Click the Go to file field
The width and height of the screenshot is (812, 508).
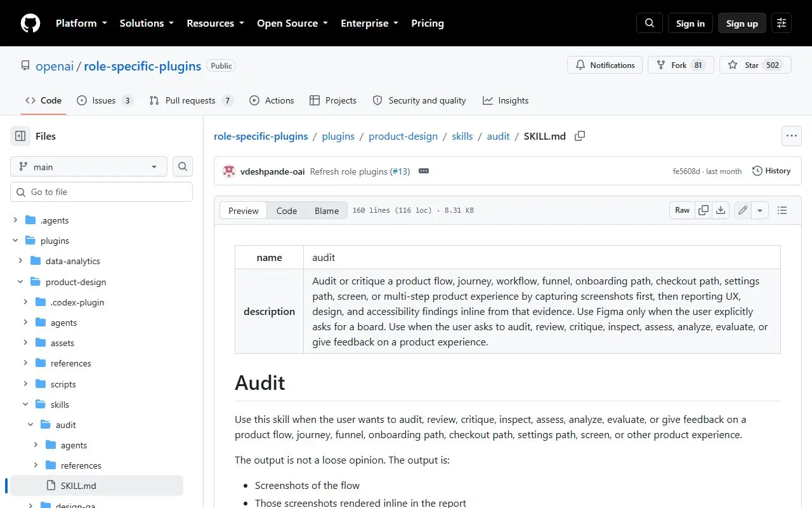pyautogui.click(x=101, y=192)
